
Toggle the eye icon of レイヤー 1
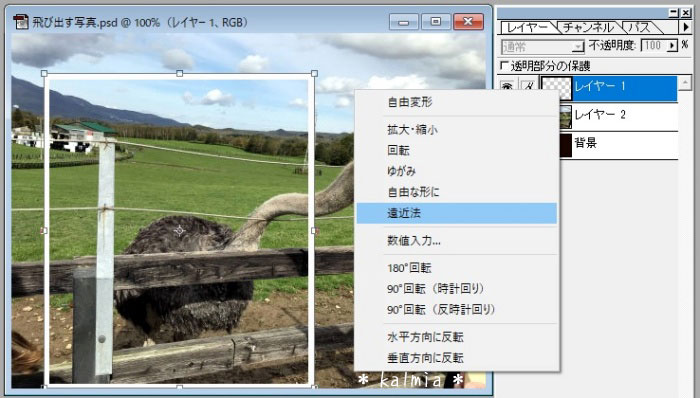click(507, 86)
